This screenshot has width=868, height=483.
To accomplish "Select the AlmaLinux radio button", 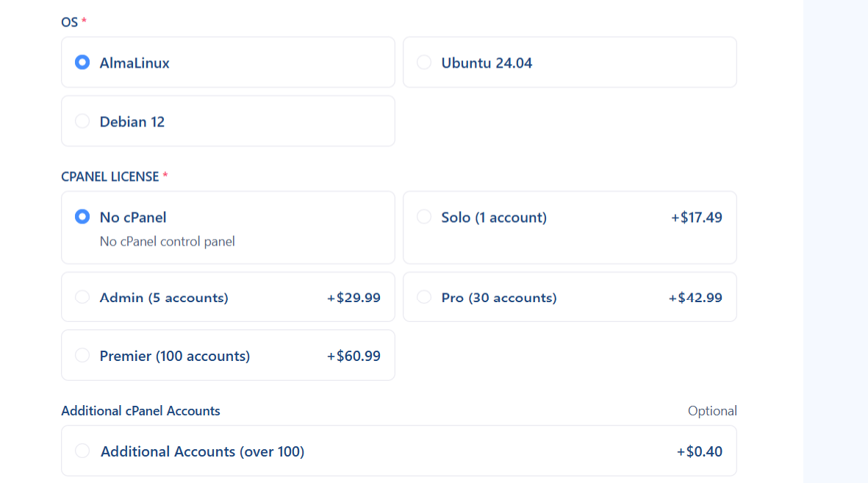I will pos(82,62).
